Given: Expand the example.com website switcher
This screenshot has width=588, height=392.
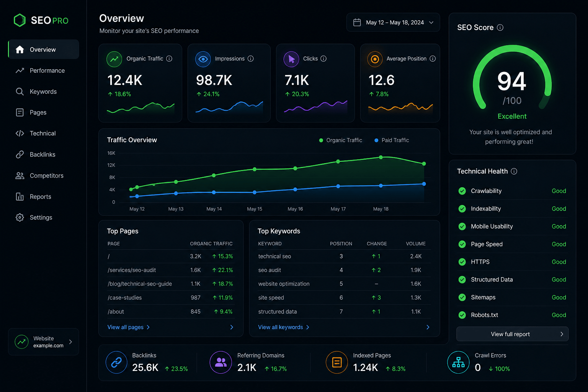Looking at the screenshot, I should 44,342.
